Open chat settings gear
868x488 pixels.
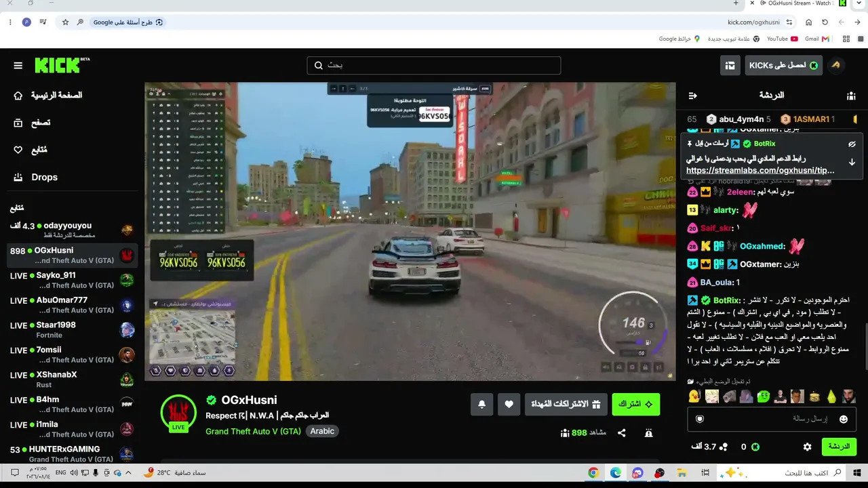pyautogui.click(x=807, y=447)
